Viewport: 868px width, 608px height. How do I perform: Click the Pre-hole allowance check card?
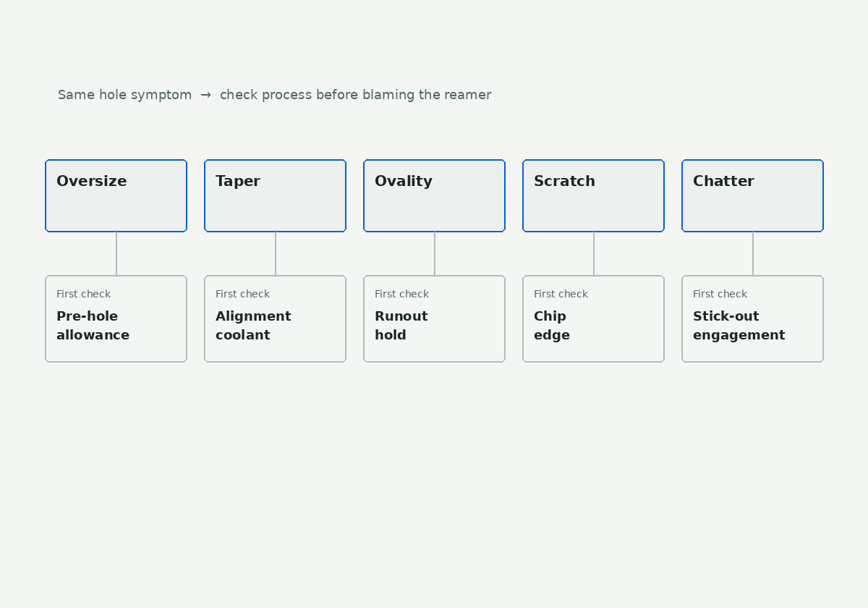click(116, 318)
